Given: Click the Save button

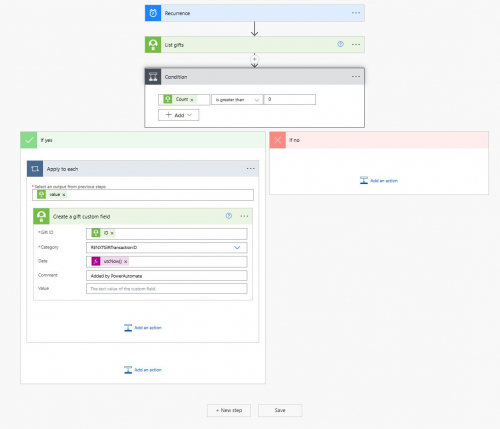Looking at the screenshot, I should tap(280, 410).
